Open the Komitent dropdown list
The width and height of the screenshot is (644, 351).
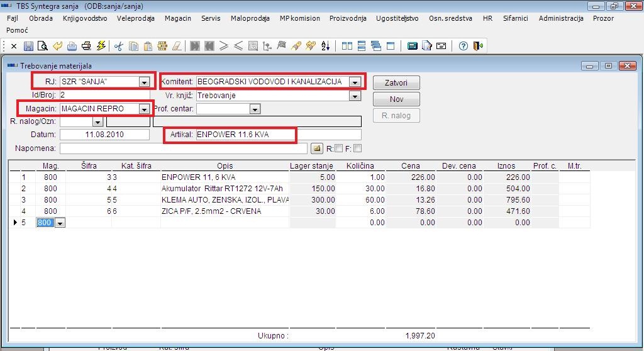(x=355, y=82)
